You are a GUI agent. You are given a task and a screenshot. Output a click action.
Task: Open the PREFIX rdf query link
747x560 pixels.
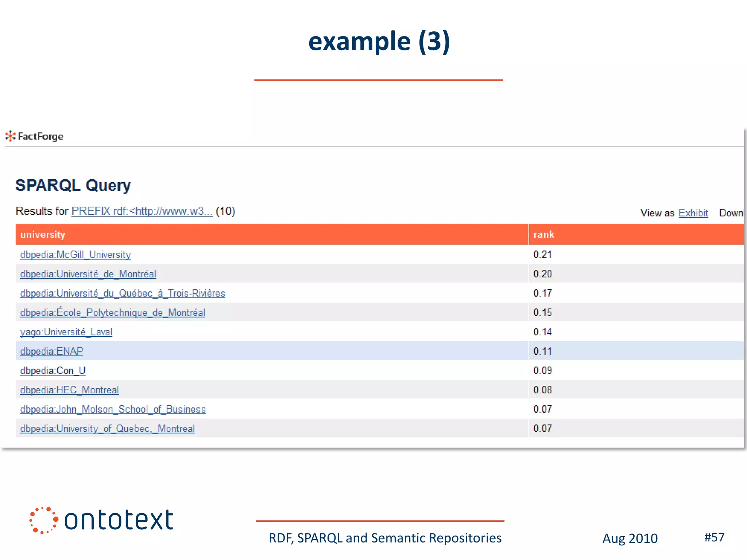pos(142,211)
